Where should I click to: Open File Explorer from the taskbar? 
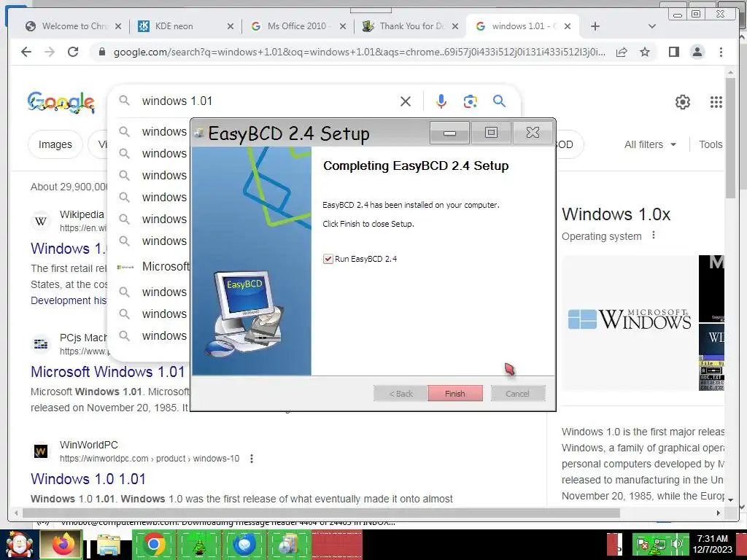[x=109, y=545]
